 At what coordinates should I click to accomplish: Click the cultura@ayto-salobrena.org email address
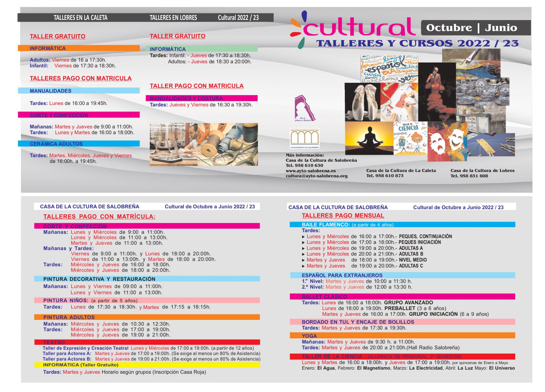click(316, 176)
